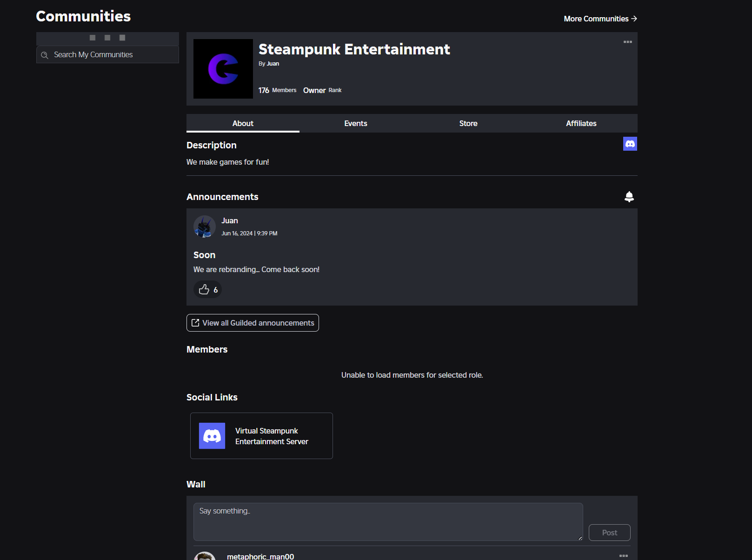Image resolution: width=752 pixels, height=560 pixels.
Task: Switch to the Events tab
Action: coord(355,123)
